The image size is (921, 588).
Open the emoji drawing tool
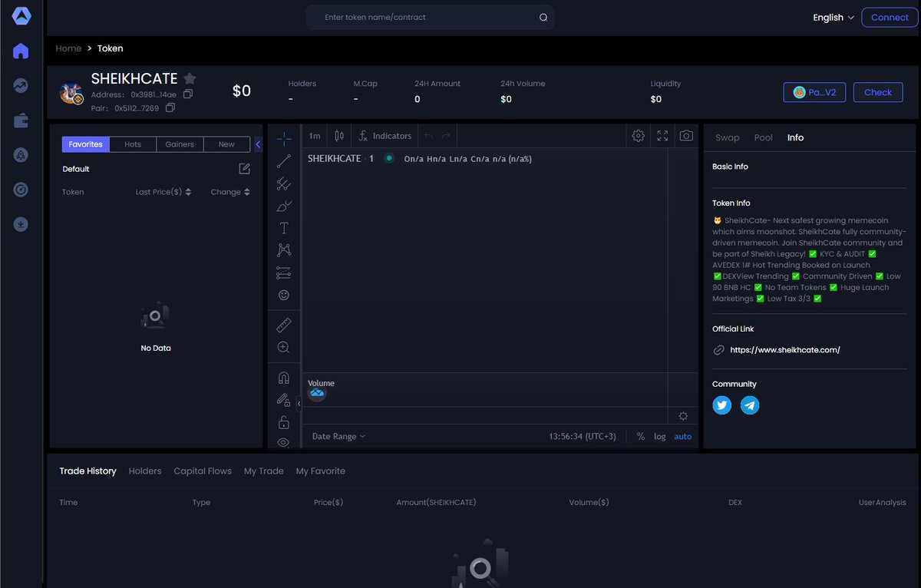(283, 295)
